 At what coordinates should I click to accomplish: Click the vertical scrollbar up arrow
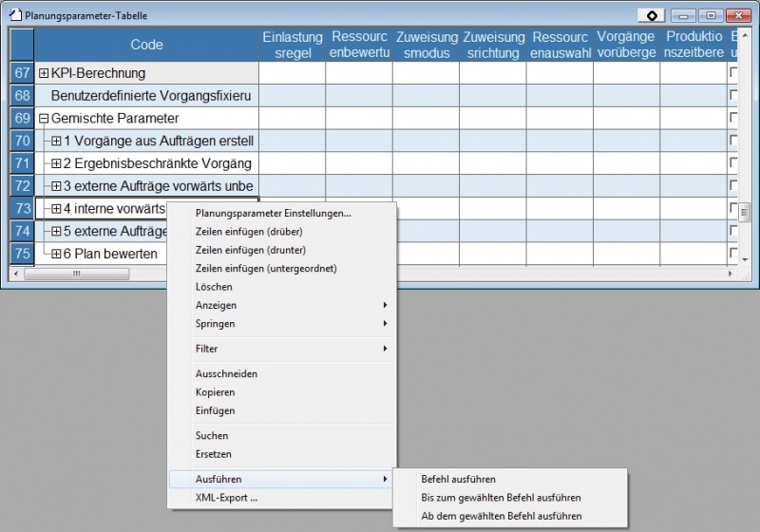744,34
